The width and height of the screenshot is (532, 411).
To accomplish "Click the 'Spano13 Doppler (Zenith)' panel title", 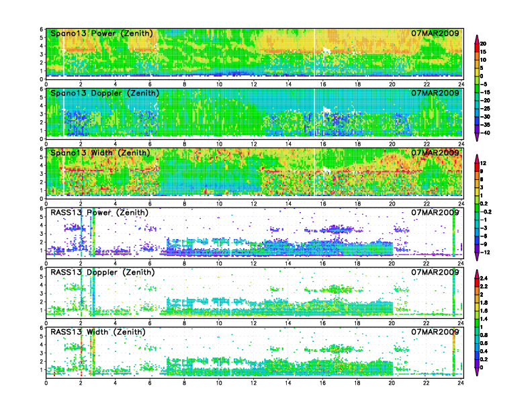I will pyautogui.click(x=105, y=93).
